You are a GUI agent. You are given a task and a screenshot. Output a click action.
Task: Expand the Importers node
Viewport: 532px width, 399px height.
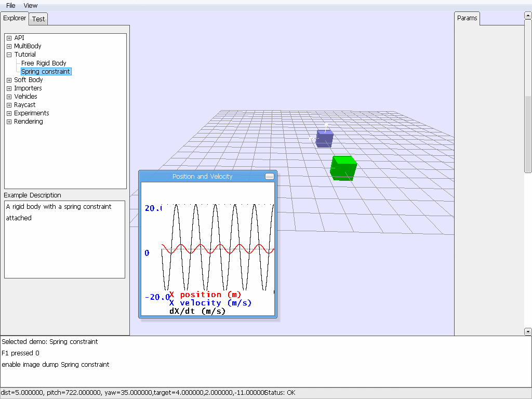pyautogui.click(x=8, y=88)
